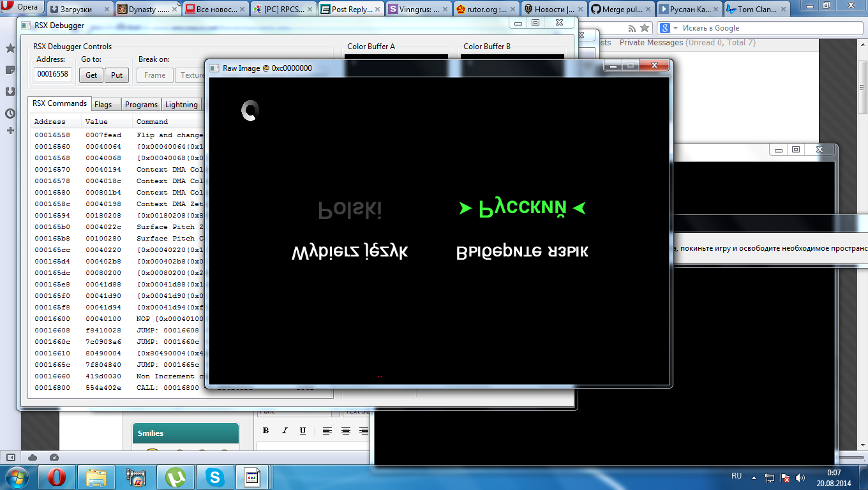This screenshot has width=868, height=490.
Task: Click the Get button in RSX Debugger
Action: 91,75
